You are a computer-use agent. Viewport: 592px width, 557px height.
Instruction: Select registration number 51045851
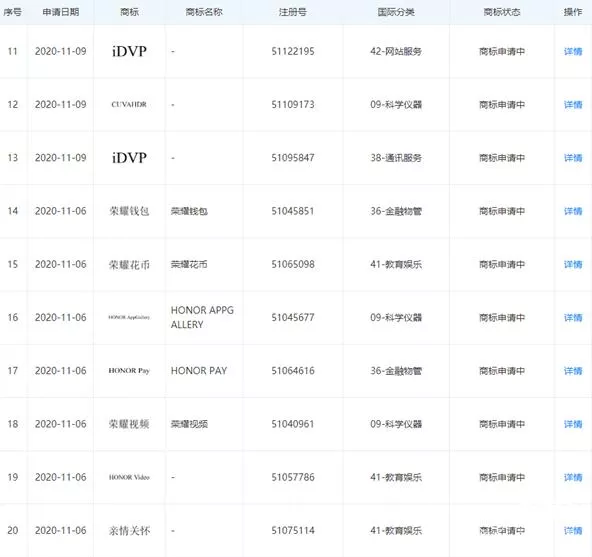(293, 211)
